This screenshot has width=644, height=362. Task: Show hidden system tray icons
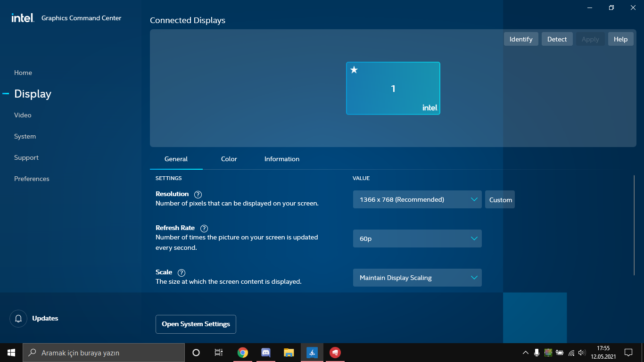tap(526, 353)
